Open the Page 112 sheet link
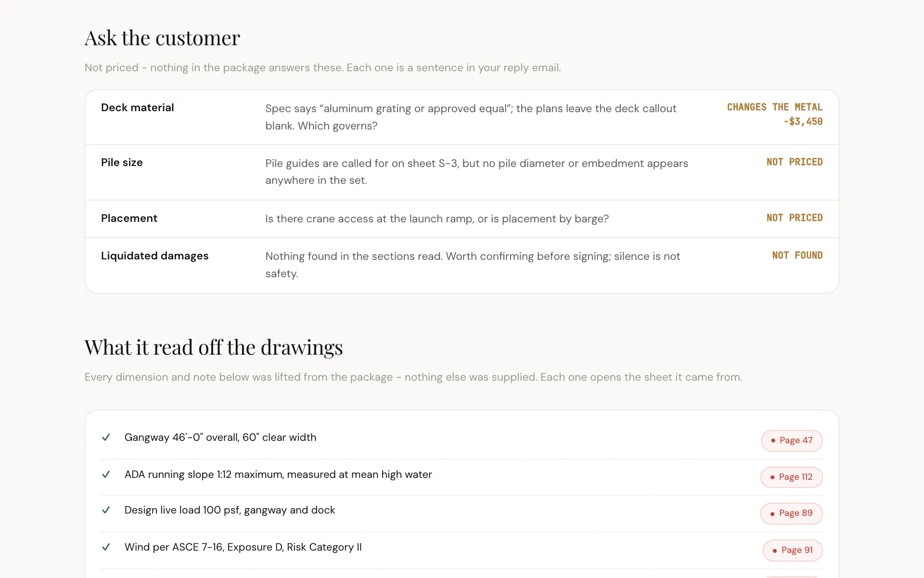The image size is (924, 578). click(791, 477)
